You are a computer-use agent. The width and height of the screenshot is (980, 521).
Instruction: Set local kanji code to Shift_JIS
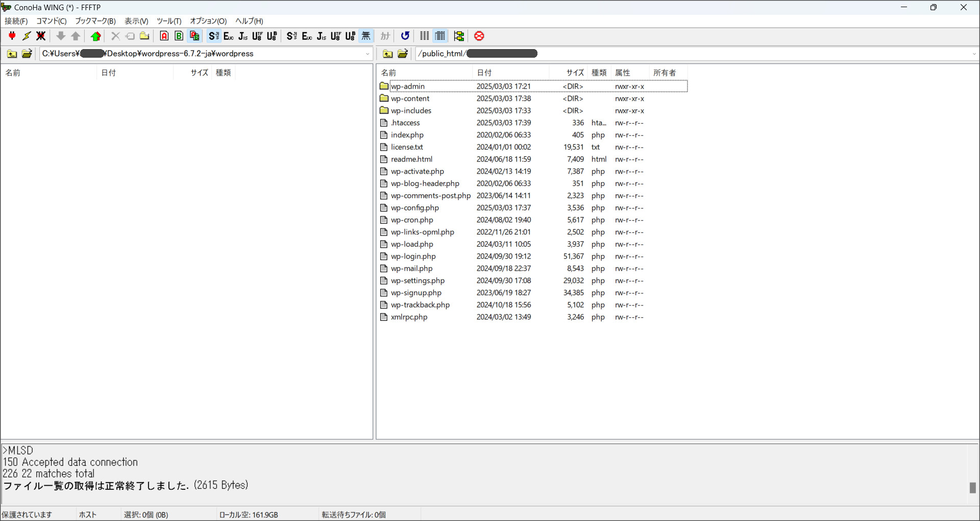[x=291, y=36]
